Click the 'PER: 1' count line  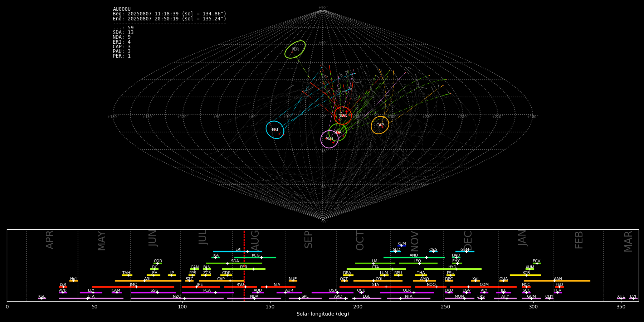pyautogui.click(x=122, y=56)
